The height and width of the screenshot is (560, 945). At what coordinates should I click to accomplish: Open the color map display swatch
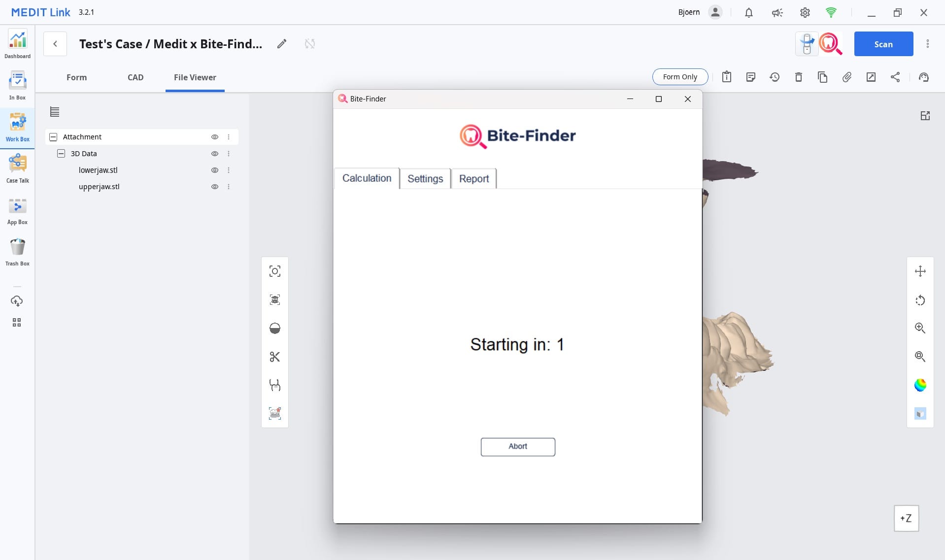tap(920, 385)
